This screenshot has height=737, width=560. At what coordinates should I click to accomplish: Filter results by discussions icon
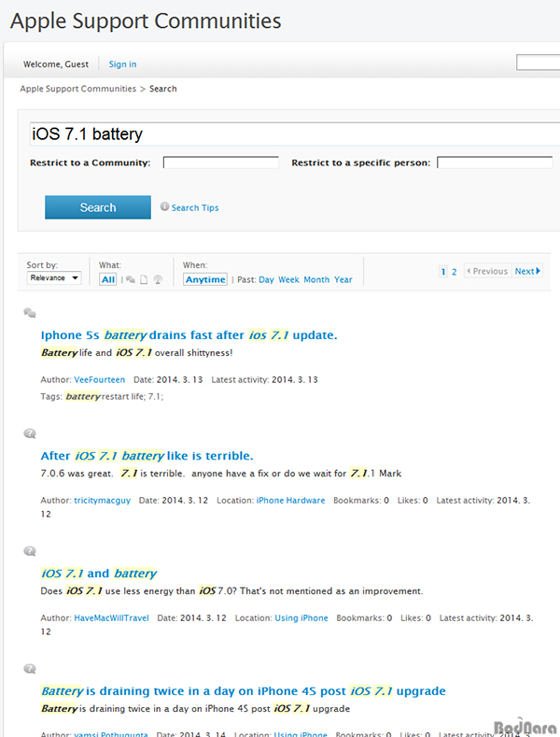(131, 279)
